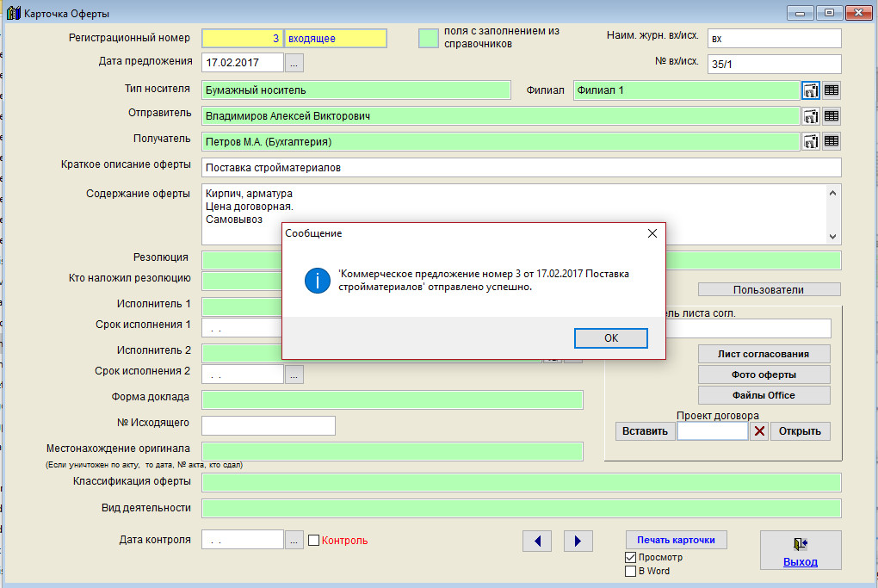Viewport: 878px width, 588px height.
Task: Go to next record arrow
Action: click(578, 541)
